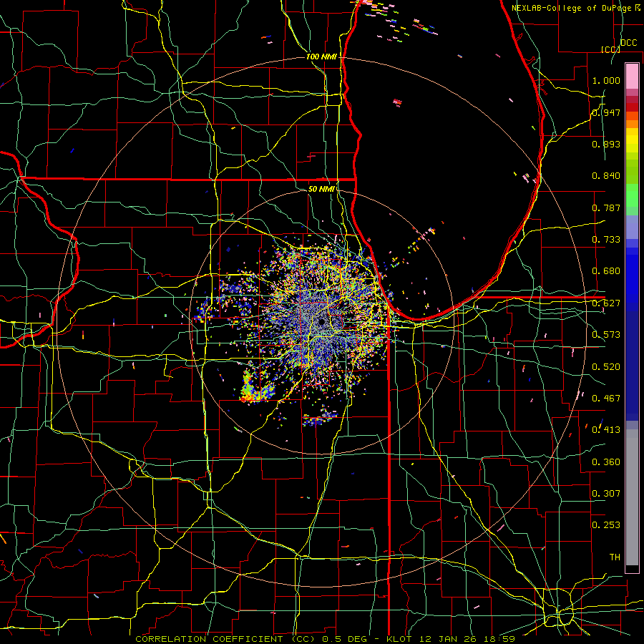This screenshot has width=644, height=644.
Task: Select the 0.787 scale value
Action: click(606, 208)
